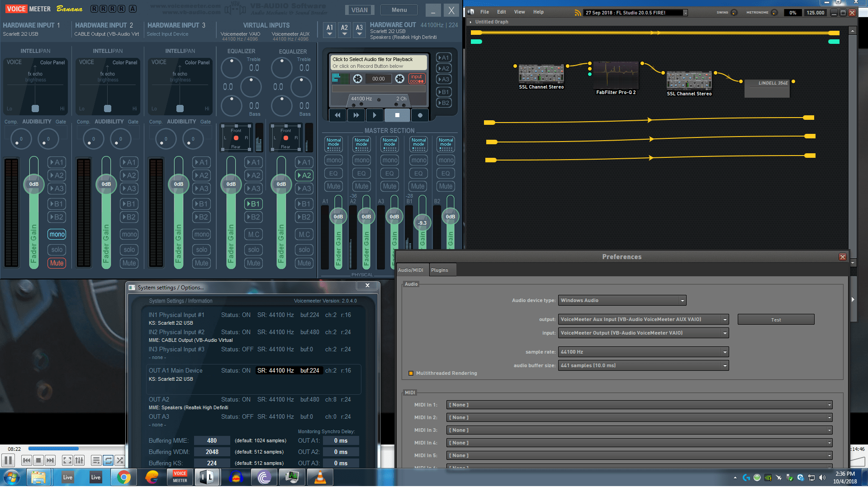
Task: Start cassette playback in Voicemeeter recorder
Action: click(x=375, y=115)
